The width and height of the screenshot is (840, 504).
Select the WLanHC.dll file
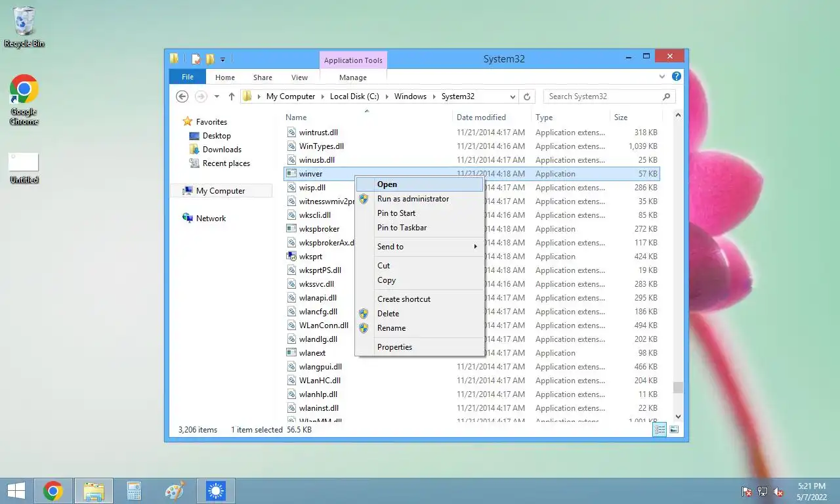pyautogui.click(x=320, y=381)
